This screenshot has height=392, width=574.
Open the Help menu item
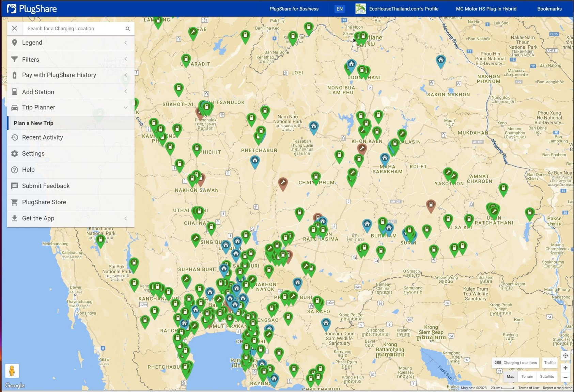pyautogui.click(x=71, y=170)
